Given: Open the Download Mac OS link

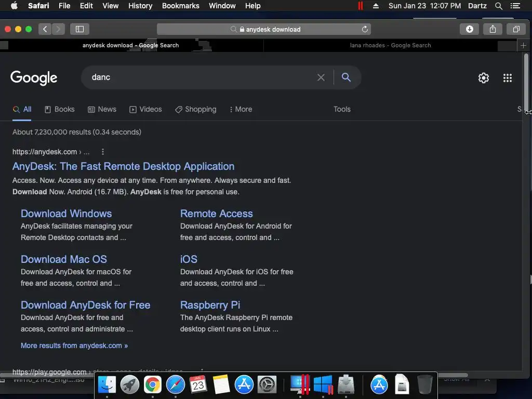Looking at the screenshot, I should tap(64, 259).
